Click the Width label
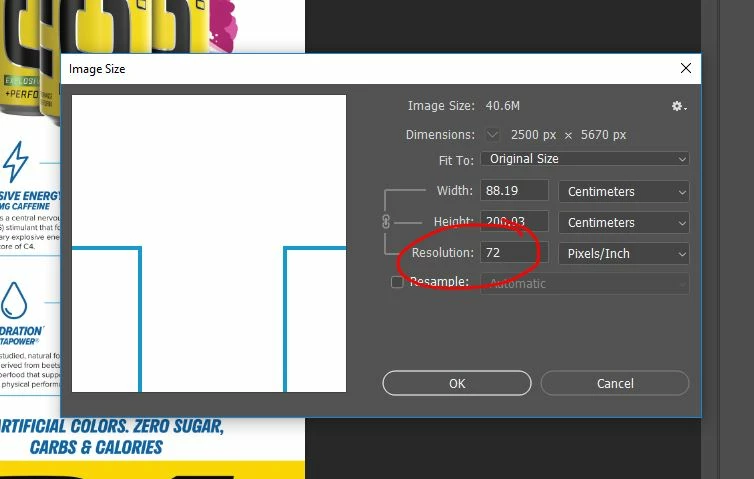Viewport: 754px width, 479px height. 454,190
